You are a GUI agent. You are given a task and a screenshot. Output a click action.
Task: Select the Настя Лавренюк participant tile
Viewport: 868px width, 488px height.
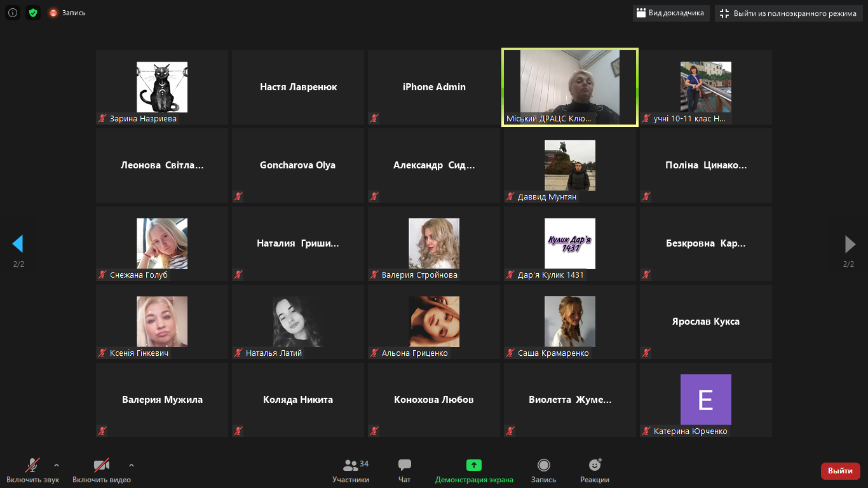(298, 87)
